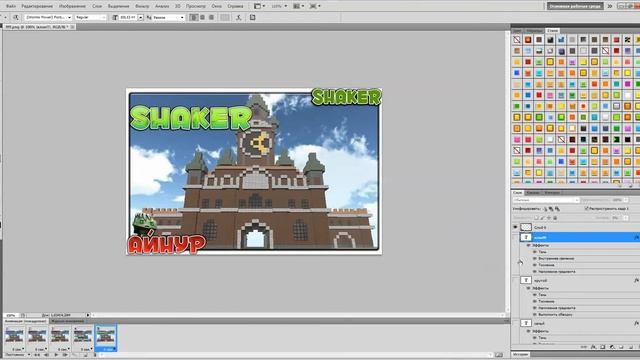Screen dimensions: 640x360
Task: Switch to the Журнал измерений tab
Action: [67, 321]
